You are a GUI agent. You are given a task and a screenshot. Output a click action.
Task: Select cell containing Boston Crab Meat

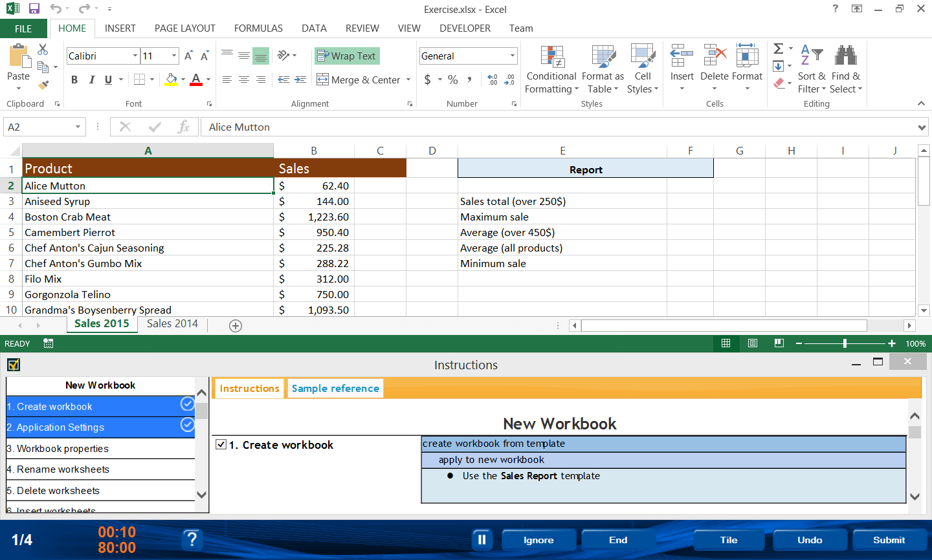click(148, 217)
